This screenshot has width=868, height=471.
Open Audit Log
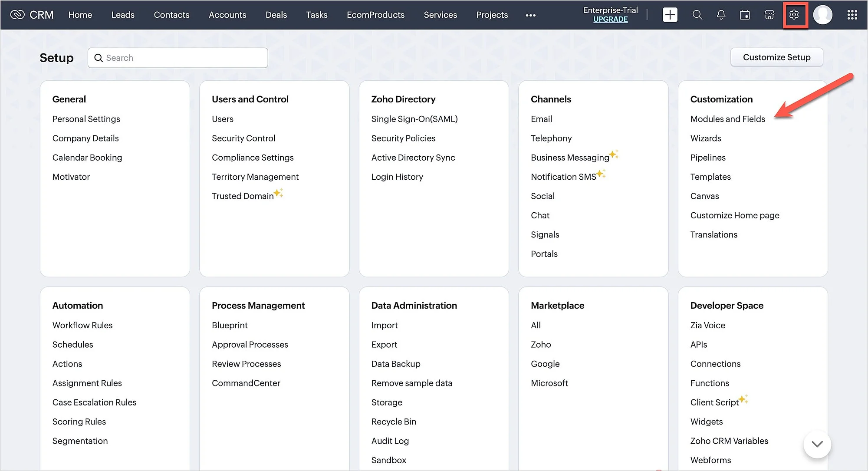[390, 441]
